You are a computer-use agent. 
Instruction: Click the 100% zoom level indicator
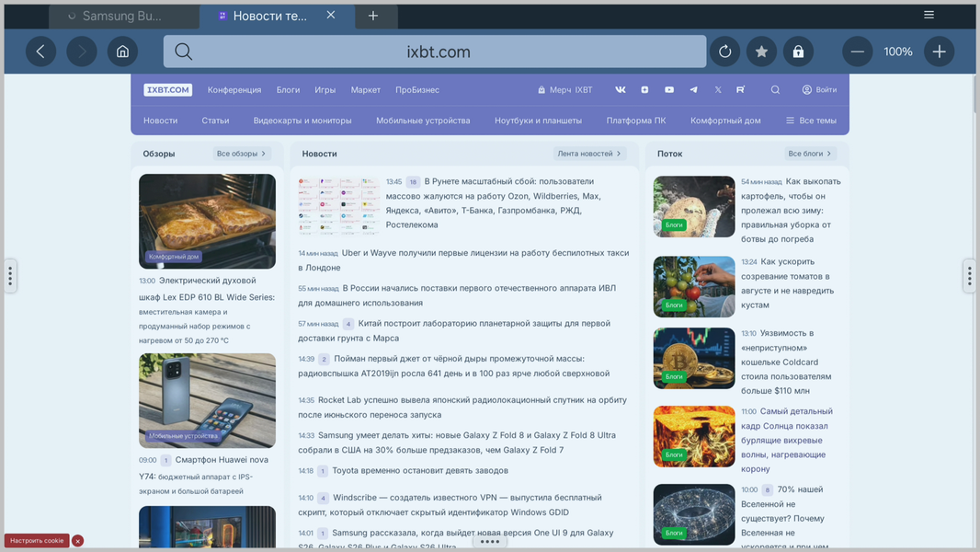pos(898,52)
